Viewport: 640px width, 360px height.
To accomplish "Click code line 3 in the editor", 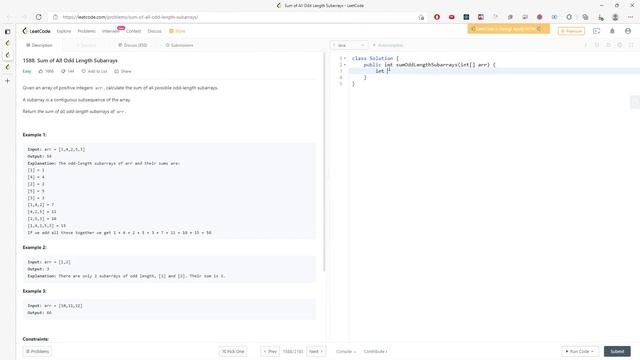I will tap(494, 71).
